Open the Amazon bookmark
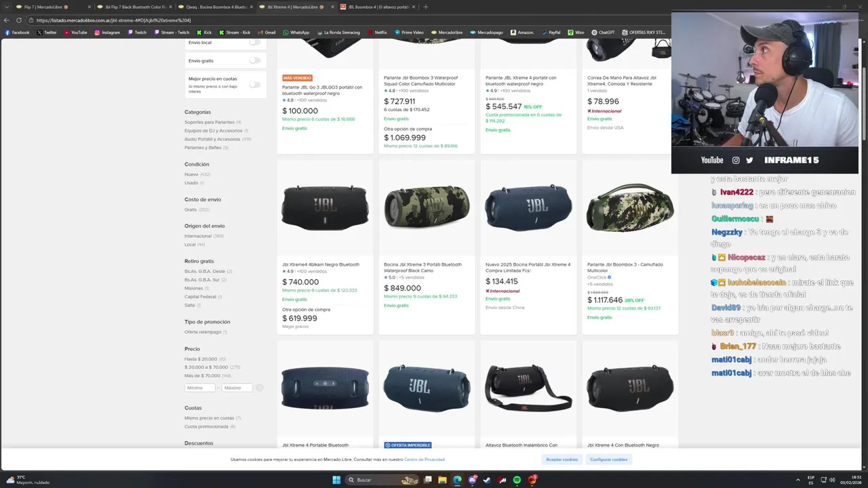Viewport: 868px width, 488px height. [522, 32]
